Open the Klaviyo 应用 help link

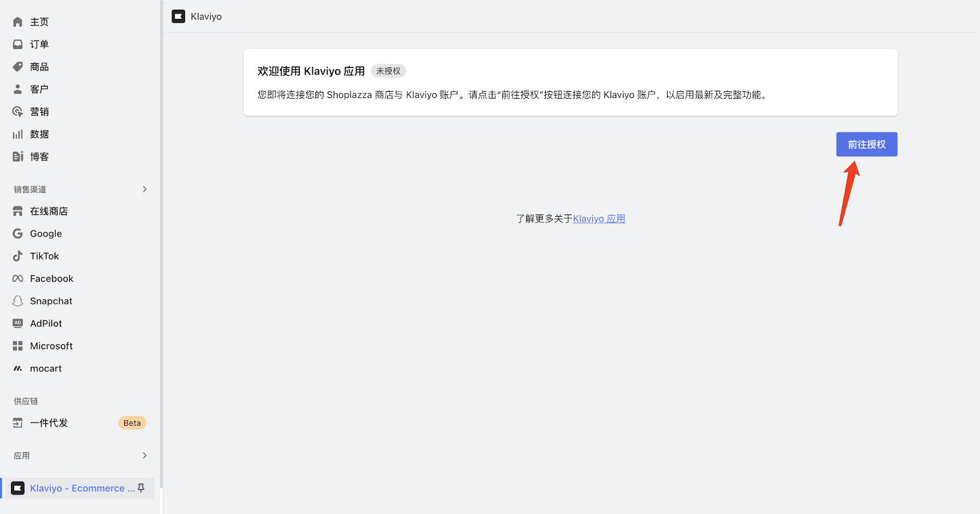click(599, 219)
